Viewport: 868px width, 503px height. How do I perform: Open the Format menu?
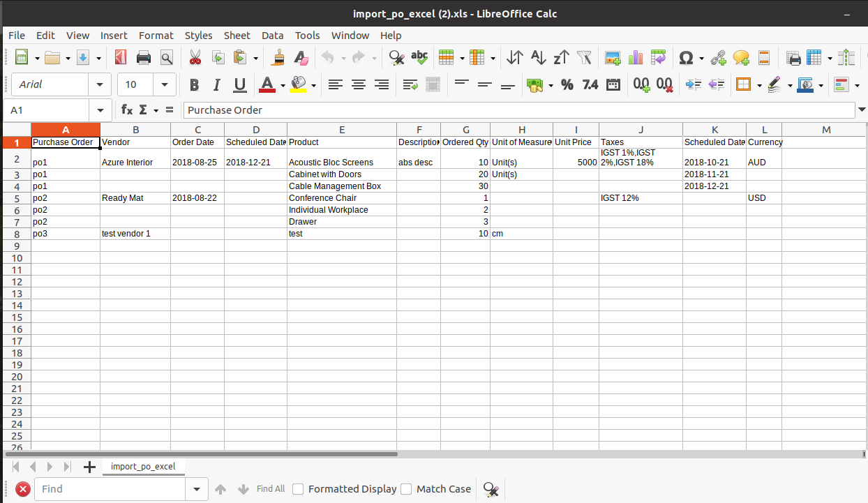(x=156, y=35)
